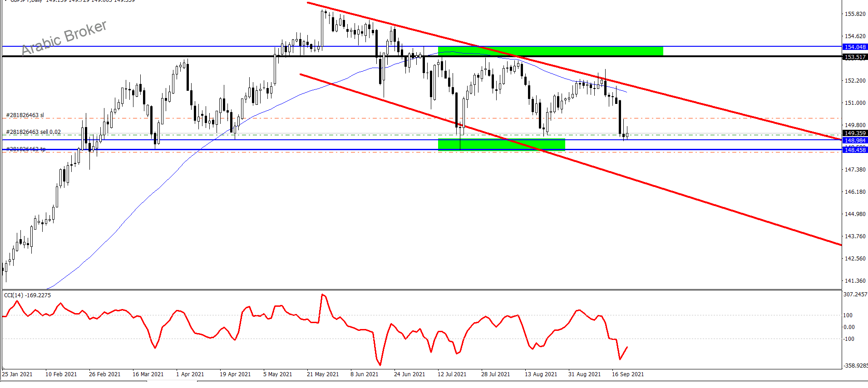Click the -358.928 CCI scale minimum
The width and height of the screenshot is (868, 388).
coord(855,366)
